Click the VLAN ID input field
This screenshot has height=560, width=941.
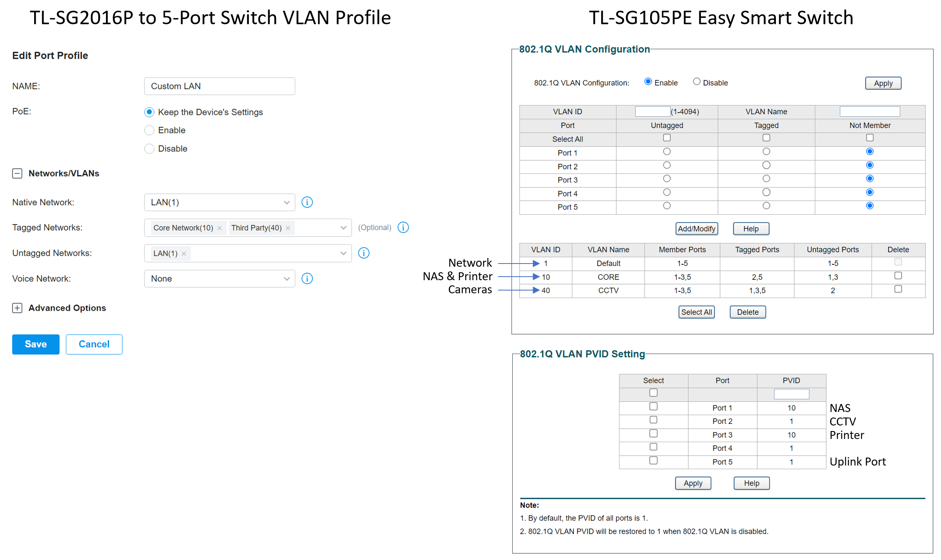coord(652,112)
